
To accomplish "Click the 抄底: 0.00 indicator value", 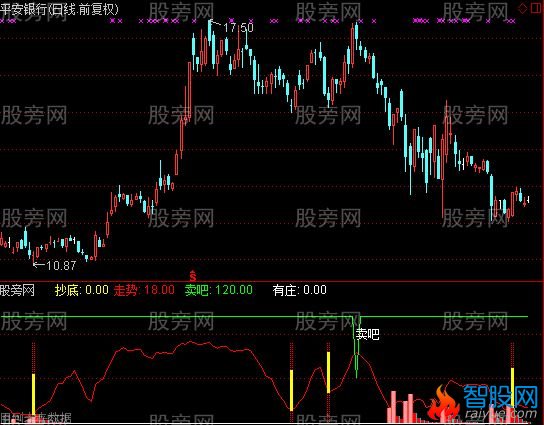I will pos(82,290).
